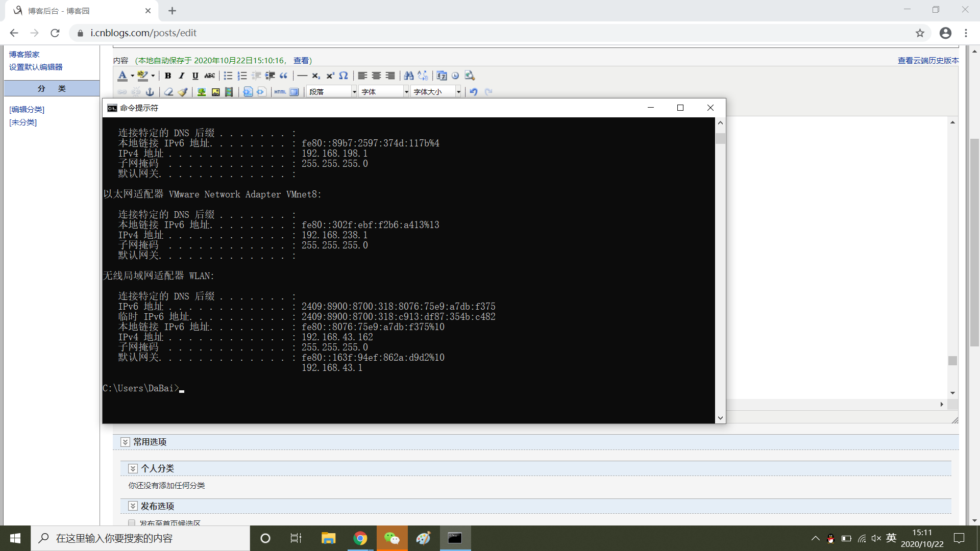This screenshot has width=980, height=551.
Task: Open 查看云端历史版本 link
Action: (928, 61)
